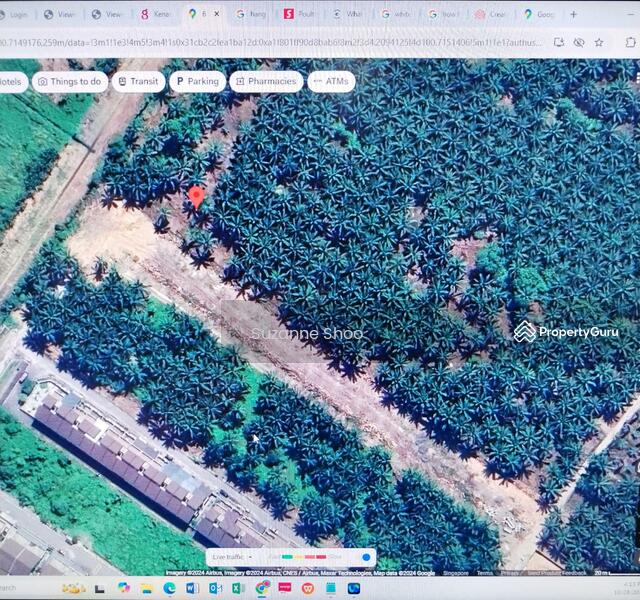The height and width of the screenshot is (600, 640).
Task: Select the Things to do filter chip
Action: [69, 82]
